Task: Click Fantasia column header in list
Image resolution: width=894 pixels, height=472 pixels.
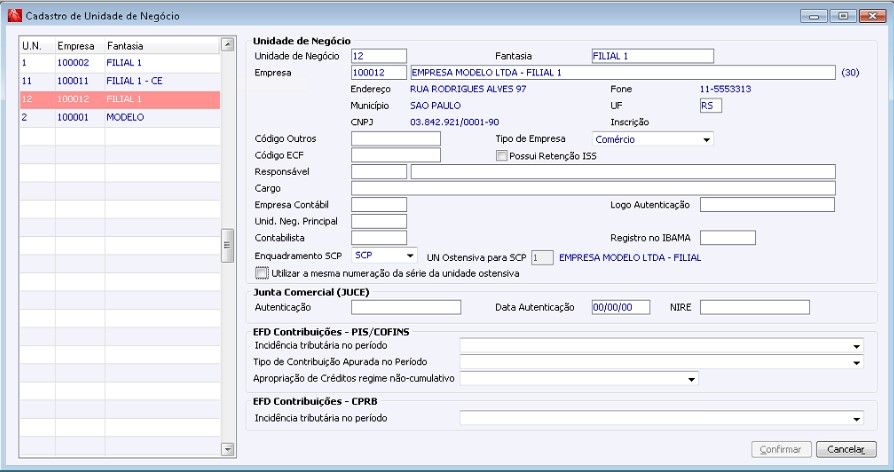Action: [x=162, y=46]
